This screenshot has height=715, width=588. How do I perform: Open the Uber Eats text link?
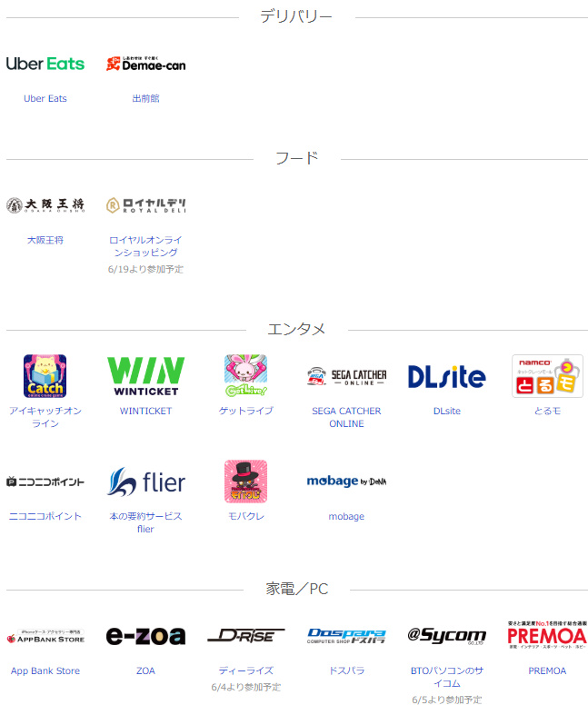(45, 98)
